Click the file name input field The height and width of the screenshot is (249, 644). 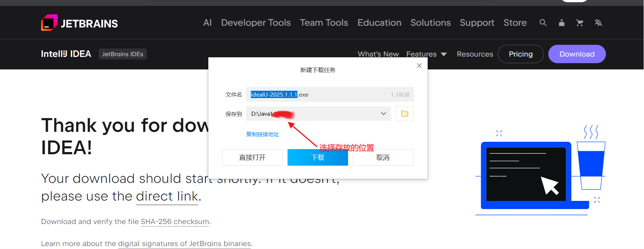pyautogui.click(x=330, y=94)
